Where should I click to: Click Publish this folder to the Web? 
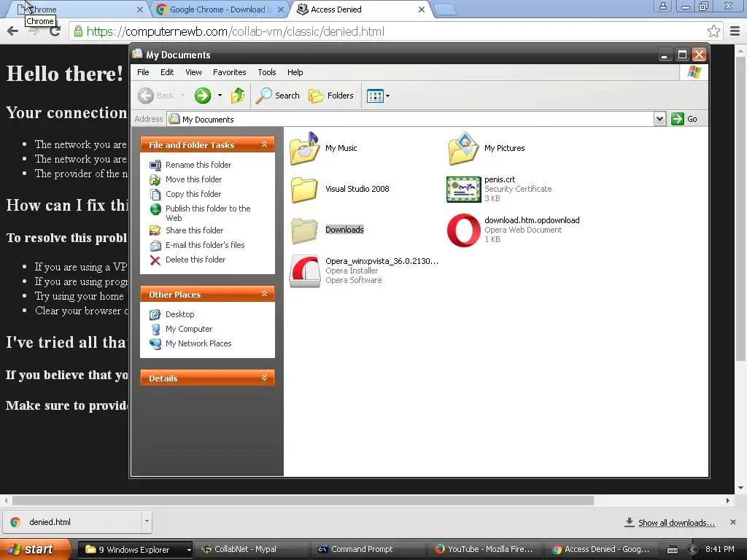pos(200,213)
